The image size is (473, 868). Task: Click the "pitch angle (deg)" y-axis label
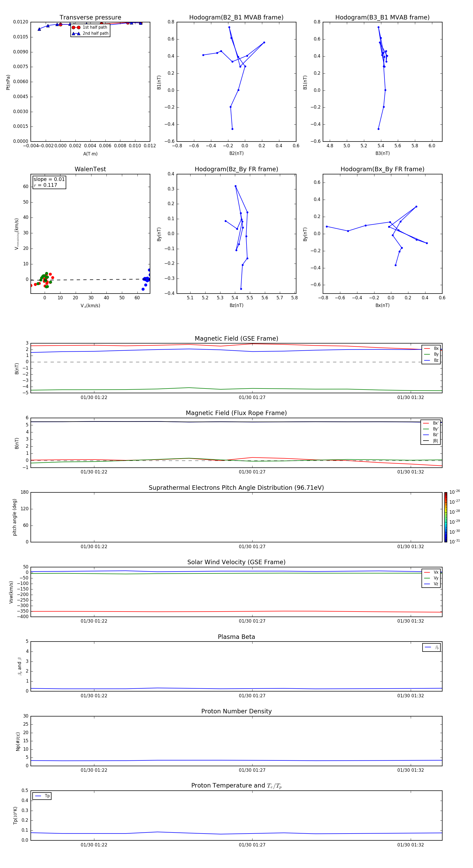pyautogui.click(x=14, y=517)
